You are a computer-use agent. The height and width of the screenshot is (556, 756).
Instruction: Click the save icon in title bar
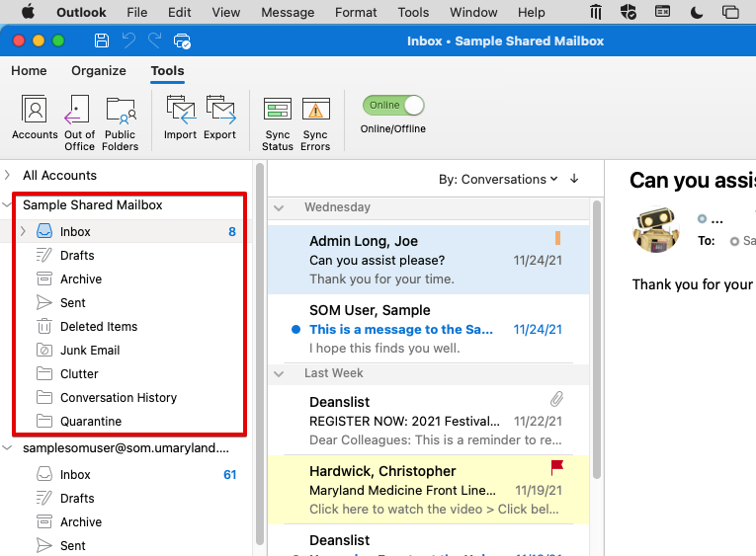click(102, 40)
